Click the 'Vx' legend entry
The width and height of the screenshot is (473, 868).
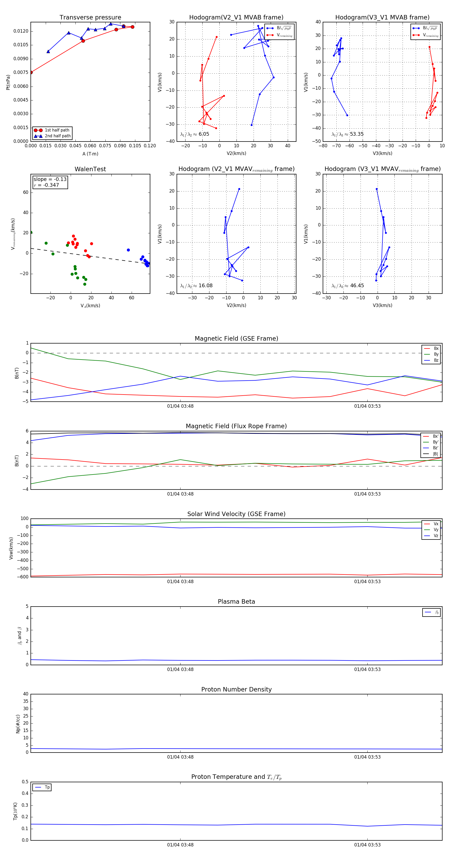[431, 524]
